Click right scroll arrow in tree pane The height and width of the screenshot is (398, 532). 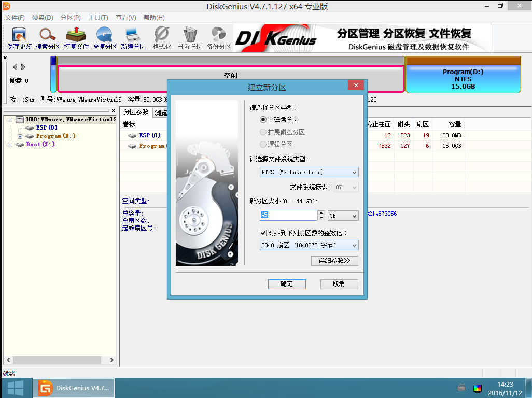click(112, 360)
